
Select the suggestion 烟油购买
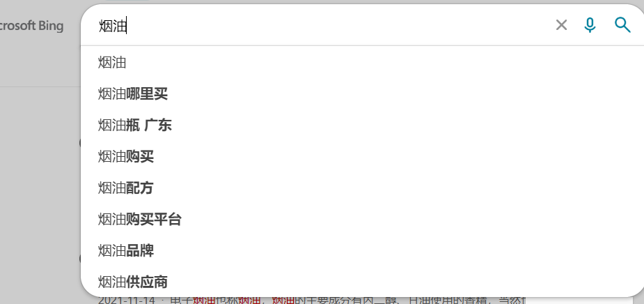(362, 156)
